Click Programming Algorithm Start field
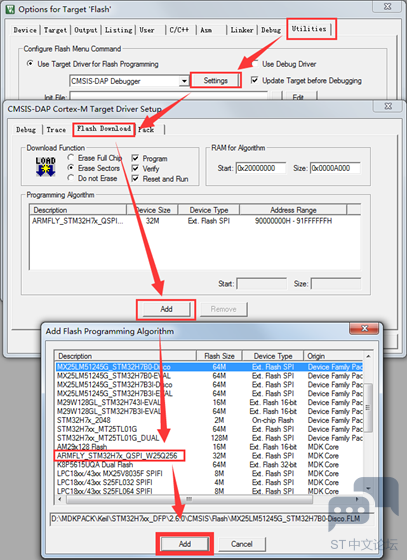 [x=262, y=284]
